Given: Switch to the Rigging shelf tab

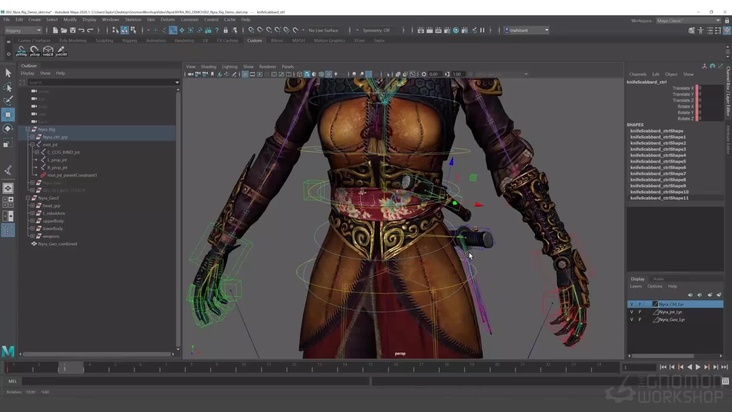Looking at the screenshot, I should (x=130, y=41).
